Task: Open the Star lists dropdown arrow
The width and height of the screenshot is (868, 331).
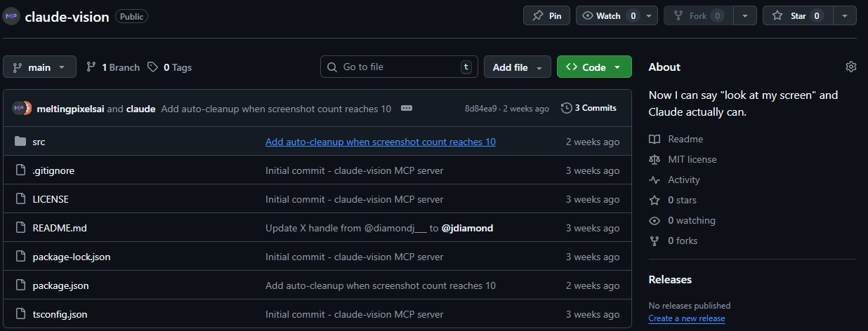Action: point(845,15)
